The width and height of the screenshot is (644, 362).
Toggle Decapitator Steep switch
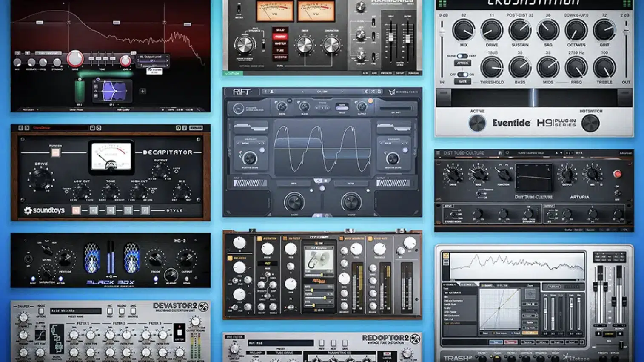tap(152, 192)
